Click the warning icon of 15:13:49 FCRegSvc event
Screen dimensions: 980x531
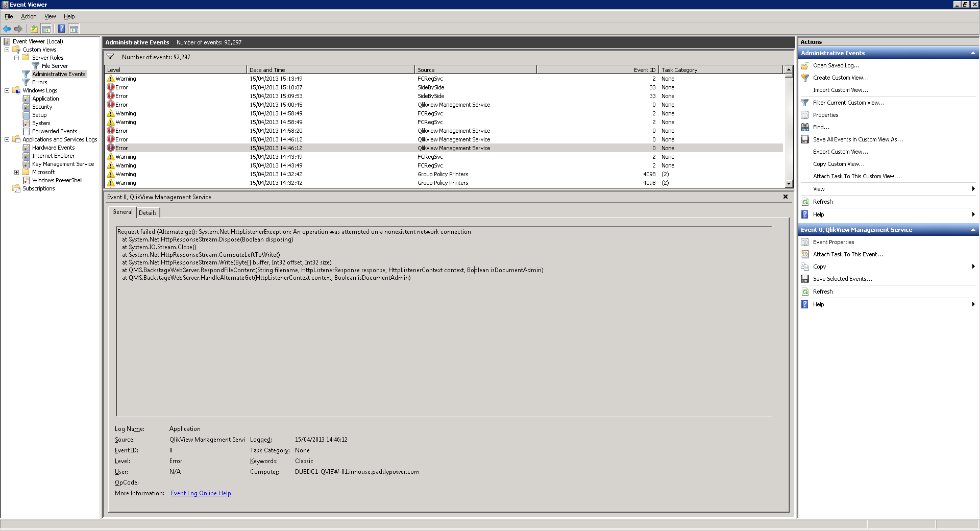point(110,79)
